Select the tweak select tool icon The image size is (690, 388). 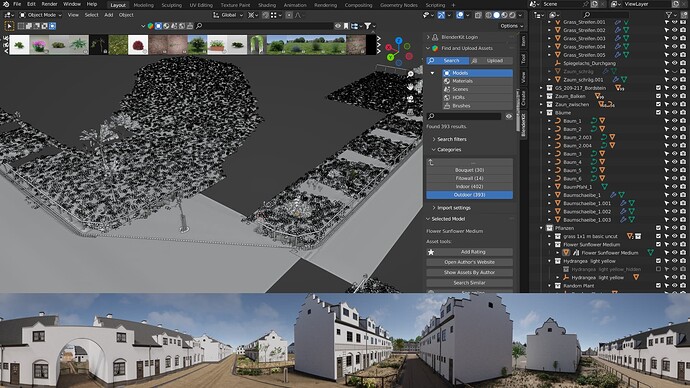tap(9, 26)
